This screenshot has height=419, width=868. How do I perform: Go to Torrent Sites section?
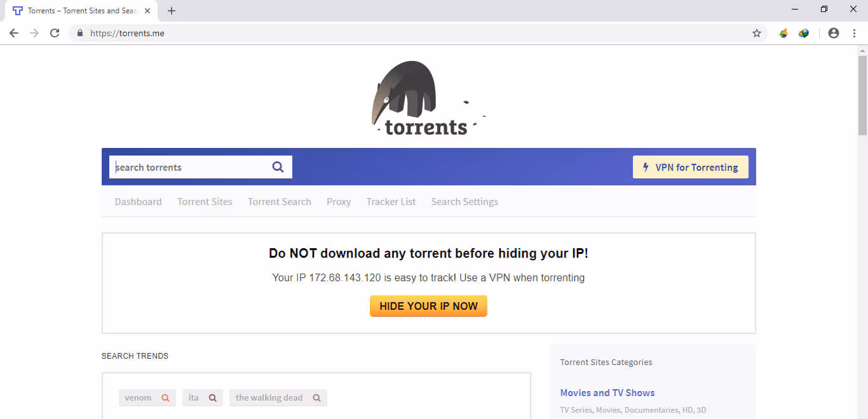pyautogui.click(x=205, y=202)
